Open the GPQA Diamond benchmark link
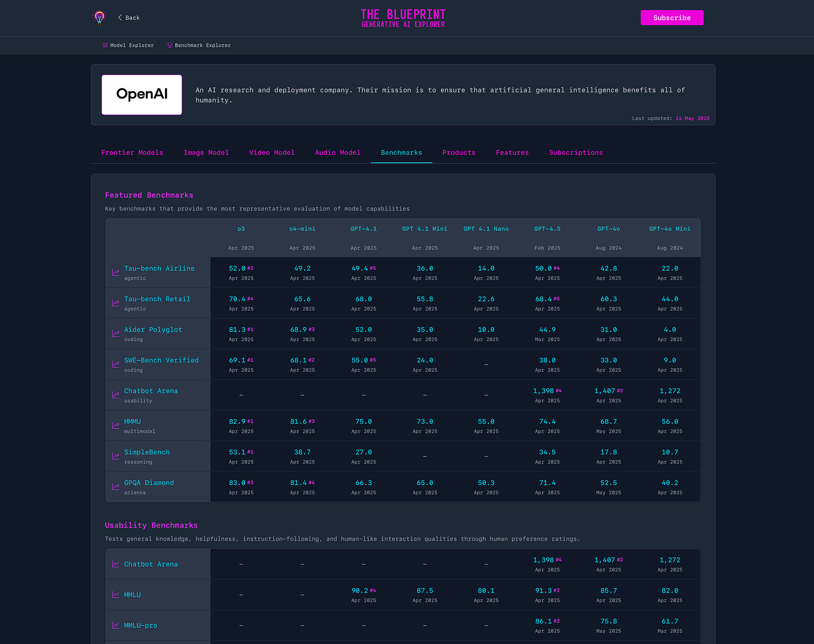 coord(149,483)
